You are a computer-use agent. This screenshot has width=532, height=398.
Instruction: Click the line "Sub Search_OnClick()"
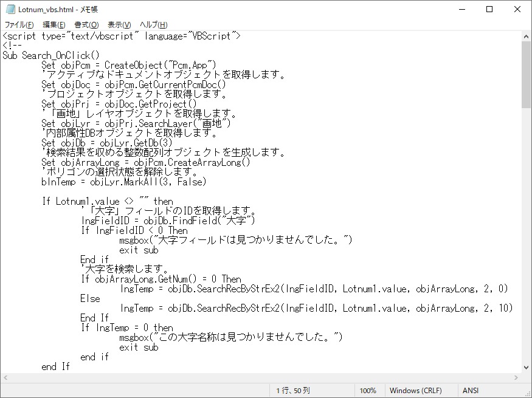point(51,55)
